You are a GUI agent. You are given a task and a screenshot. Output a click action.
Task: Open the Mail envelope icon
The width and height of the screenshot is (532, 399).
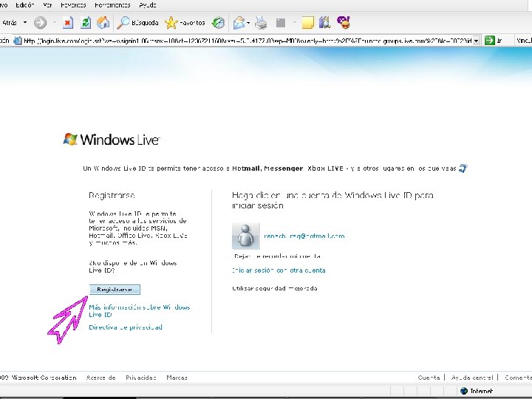[239, 23]
